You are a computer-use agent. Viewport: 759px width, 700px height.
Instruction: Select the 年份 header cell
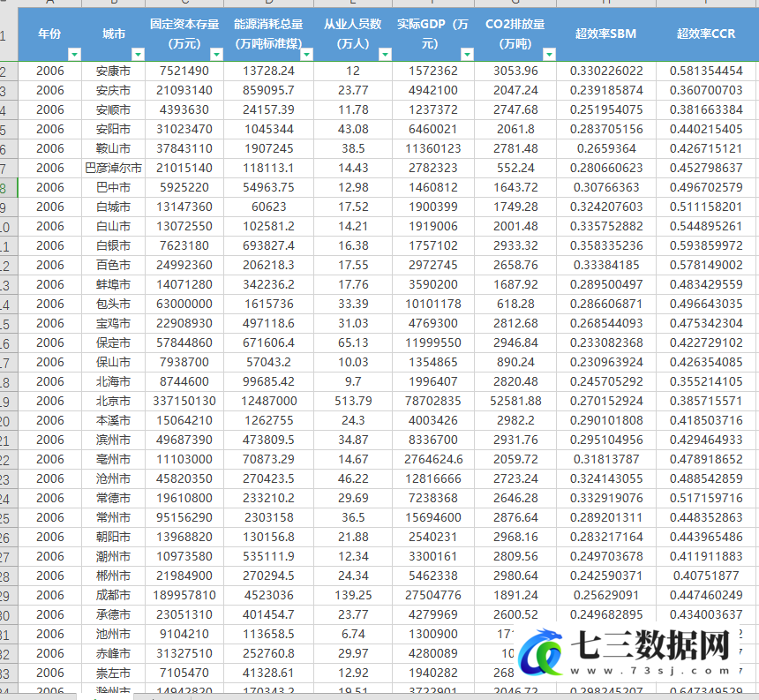[x=49, y=34]
